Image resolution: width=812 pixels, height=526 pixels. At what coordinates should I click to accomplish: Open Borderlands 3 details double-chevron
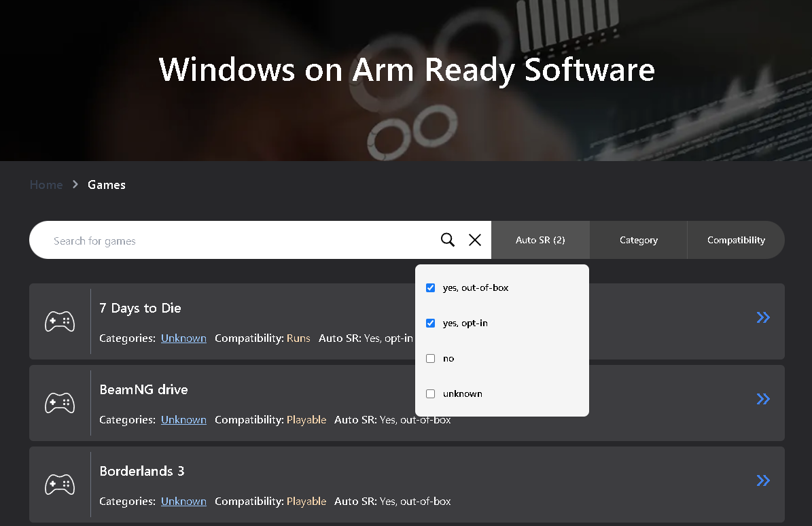click(763, 480)
